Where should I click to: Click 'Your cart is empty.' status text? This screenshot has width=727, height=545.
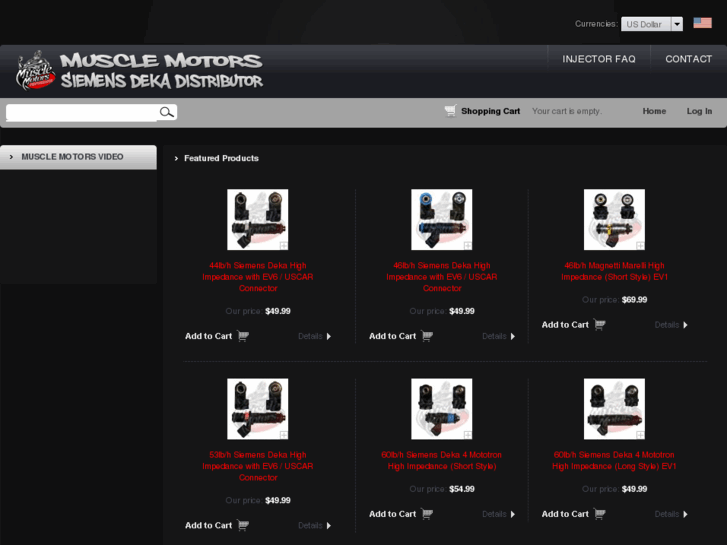[x=567, y=111]
